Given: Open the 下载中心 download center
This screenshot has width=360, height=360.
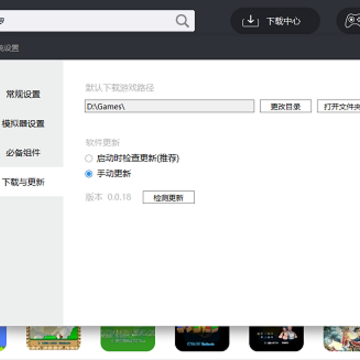Looking at the screenshot, I should (x=275, y=21).
